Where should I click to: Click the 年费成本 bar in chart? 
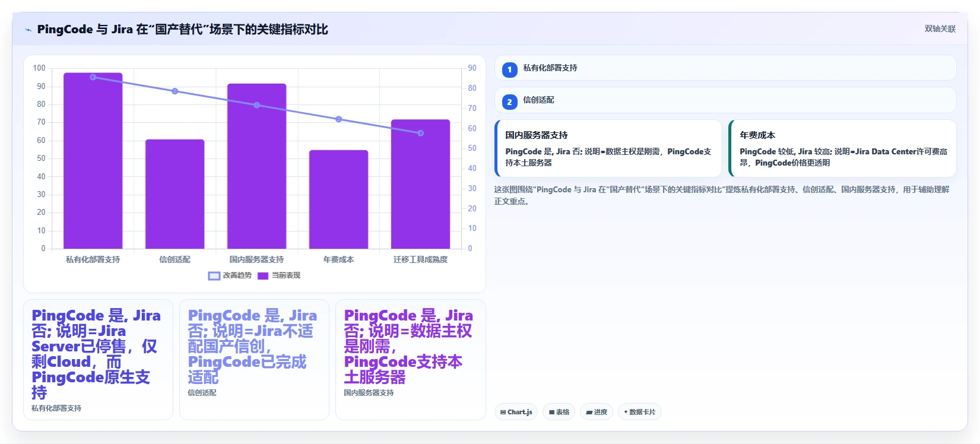(x=338, y=199)
